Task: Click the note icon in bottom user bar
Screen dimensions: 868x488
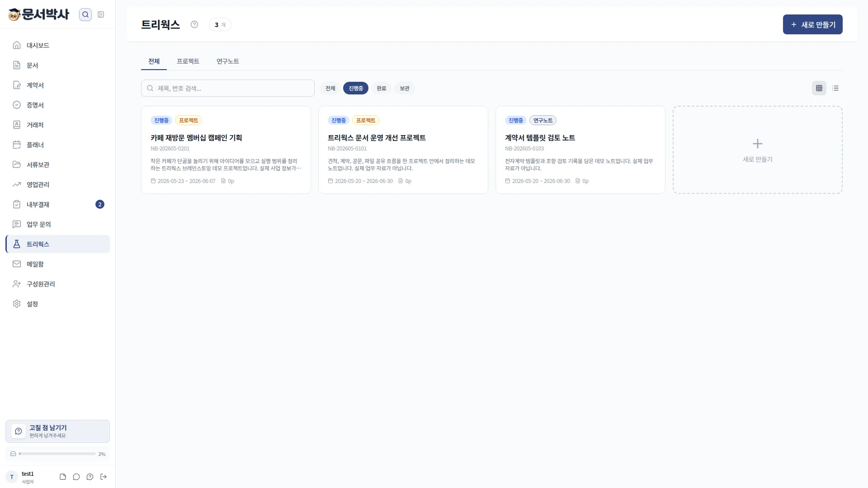Action: (x=63, y=477)
